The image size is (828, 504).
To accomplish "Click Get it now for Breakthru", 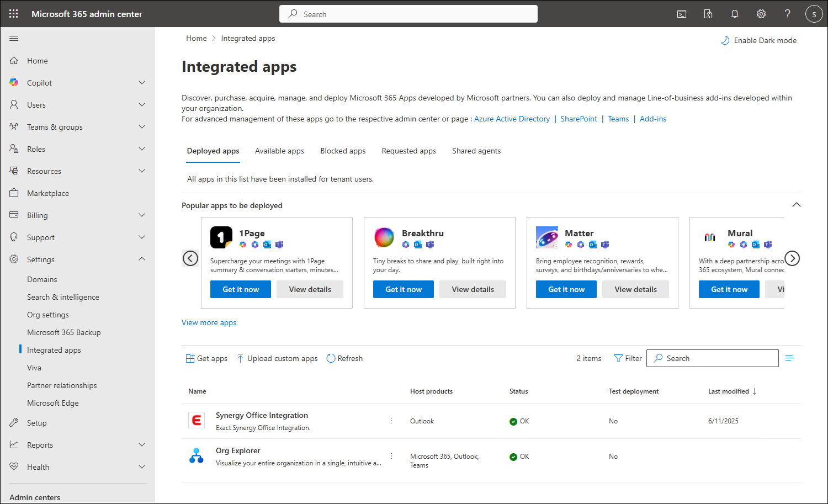I will (404, 289).
